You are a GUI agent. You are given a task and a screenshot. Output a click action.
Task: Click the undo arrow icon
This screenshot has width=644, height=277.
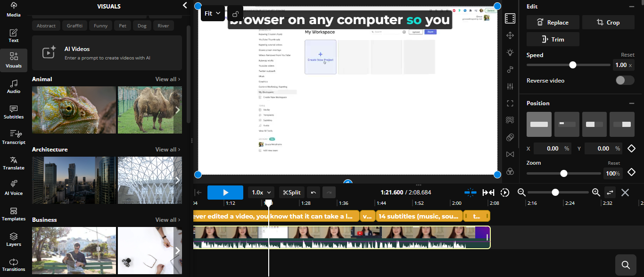point(314,193)
